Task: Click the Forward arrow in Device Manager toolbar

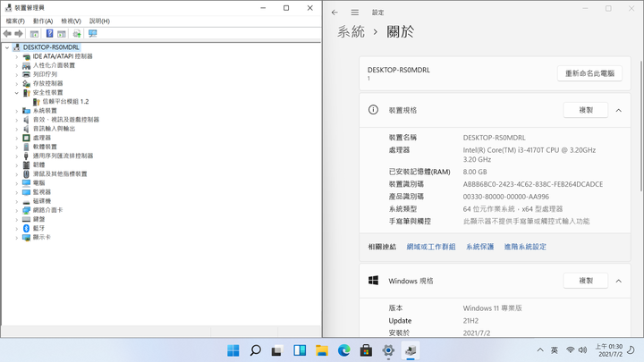Action: pyautogui.click(x=19, y=34)
